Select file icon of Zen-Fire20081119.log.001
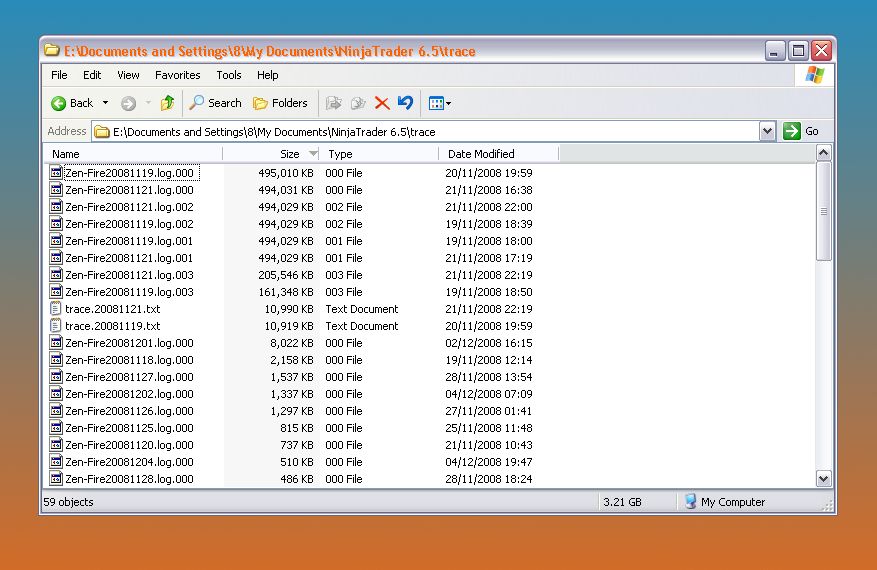The width and height of the screenshot is (877, 570). [x=56, y=241]
